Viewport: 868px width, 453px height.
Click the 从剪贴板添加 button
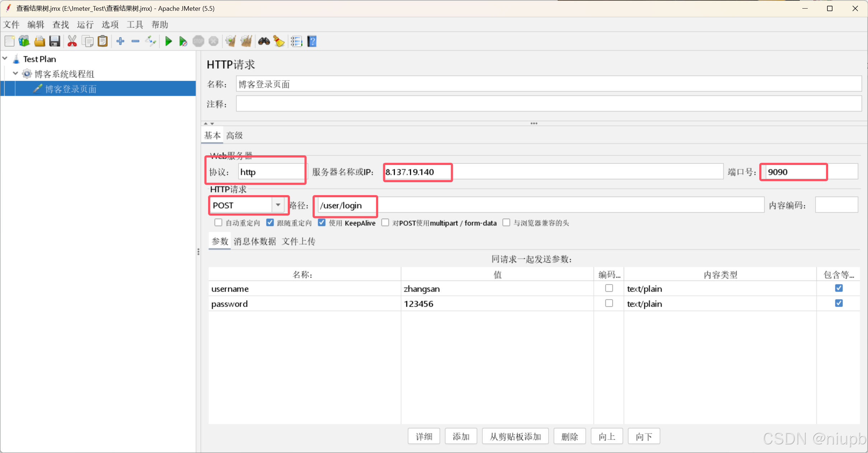click(515, 437)
